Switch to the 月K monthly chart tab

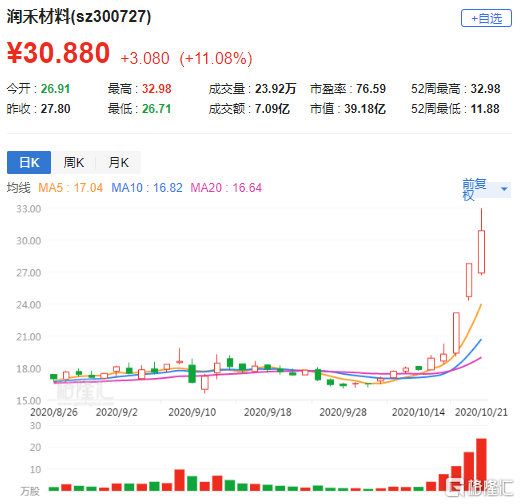tap(118, 162)
